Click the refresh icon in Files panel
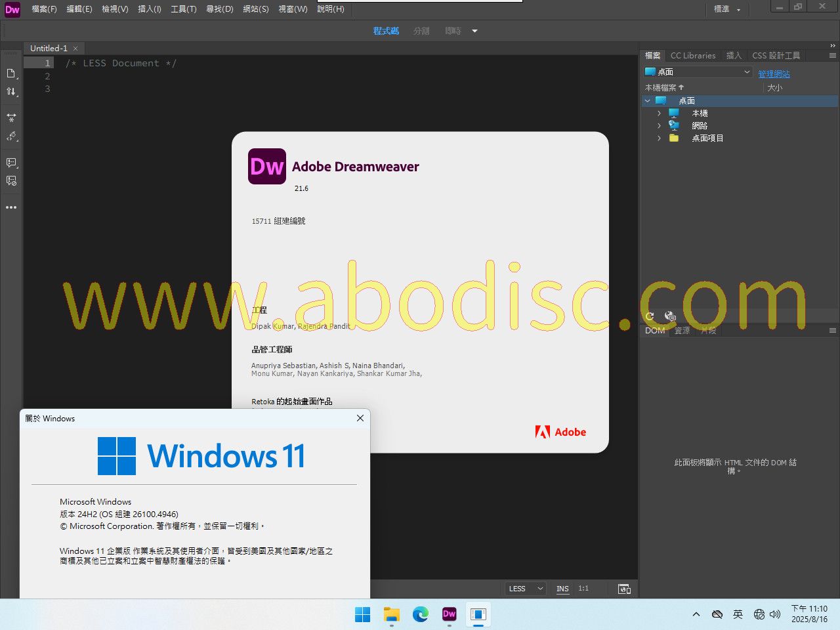 [650, 316]
